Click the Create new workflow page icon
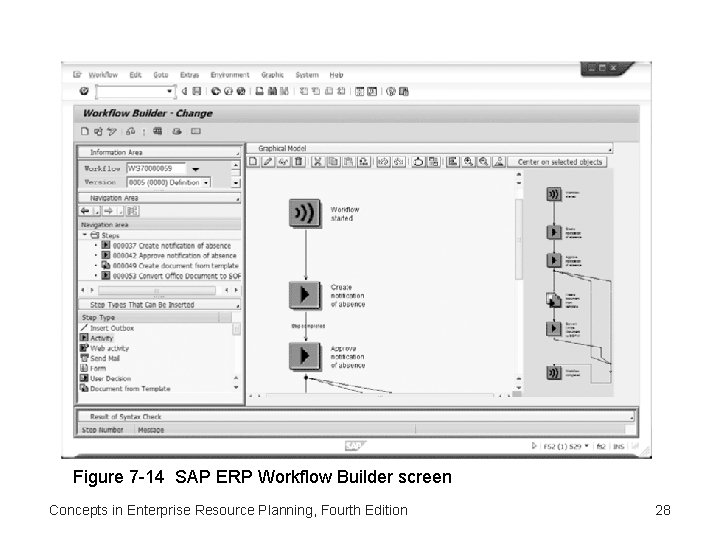Viewport: 720px width, 540px height. click(x=84, y=131)
